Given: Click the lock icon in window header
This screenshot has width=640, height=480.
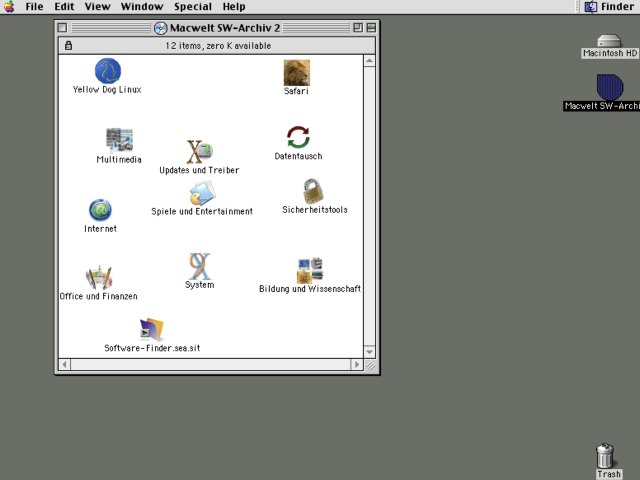Looking at the screenshot, I should 69,45.
